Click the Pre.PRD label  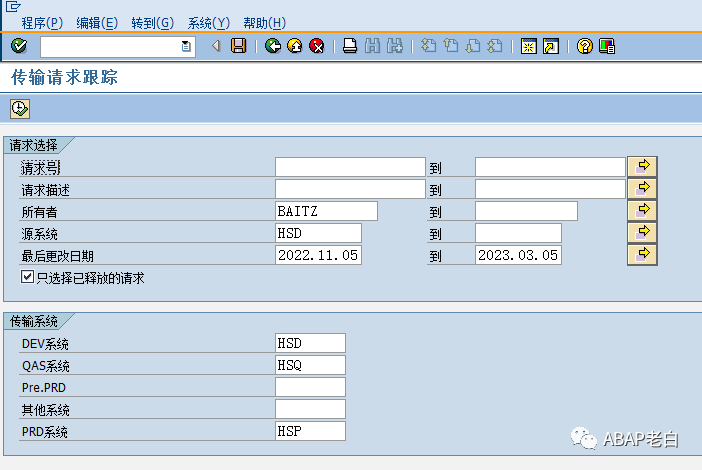[x=44, y=388]
